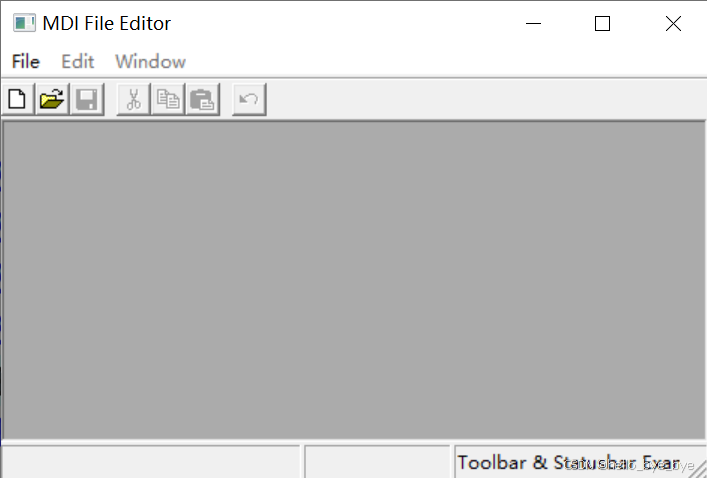
Task: Click inside the gray MDI workspace area
Action: 354,280
